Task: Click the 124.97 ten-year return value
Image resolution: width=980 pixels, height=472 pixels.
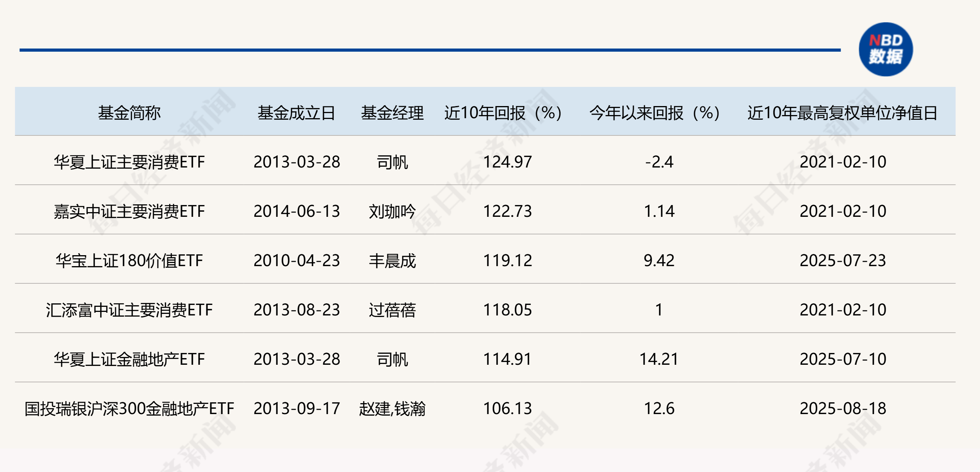Action: click(507, 162)
